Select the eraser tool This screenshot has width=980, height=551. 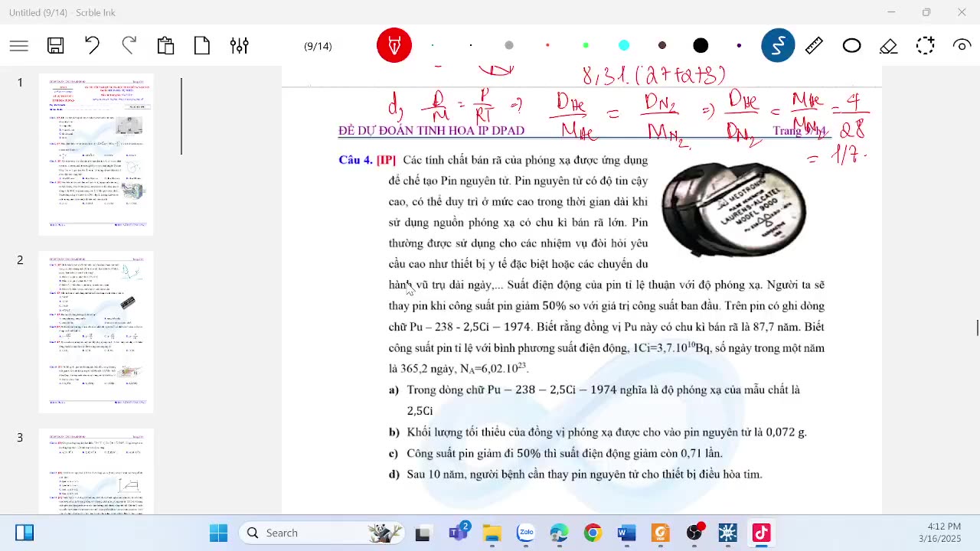click(x=888, y=46)
